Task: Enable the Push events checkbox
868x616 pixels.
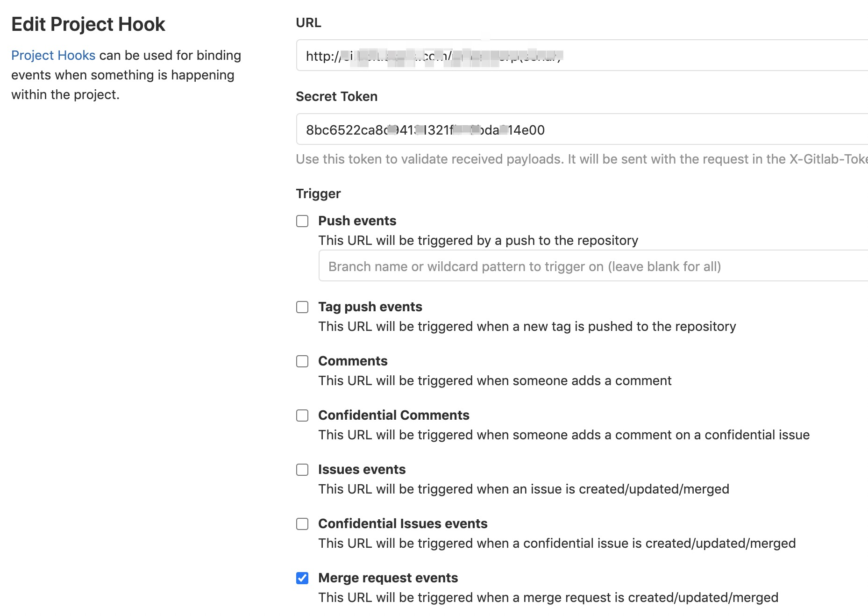Action: [302, 221]
